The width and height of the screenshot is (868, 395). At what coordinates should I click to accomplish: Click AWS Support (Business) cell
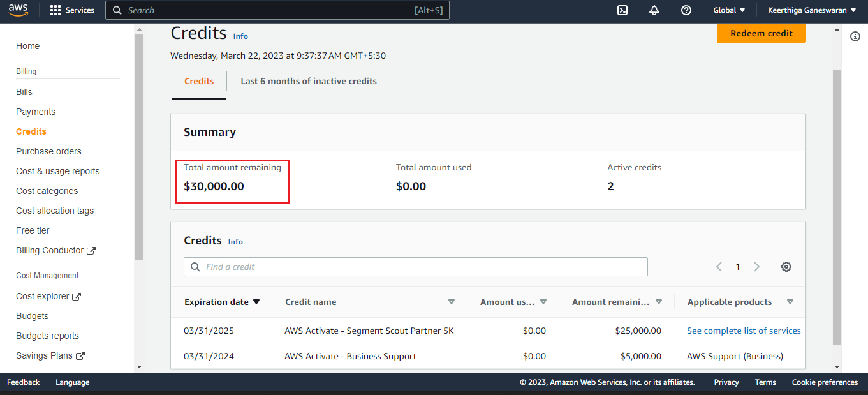pyautogui.click(x=735, y=356)
